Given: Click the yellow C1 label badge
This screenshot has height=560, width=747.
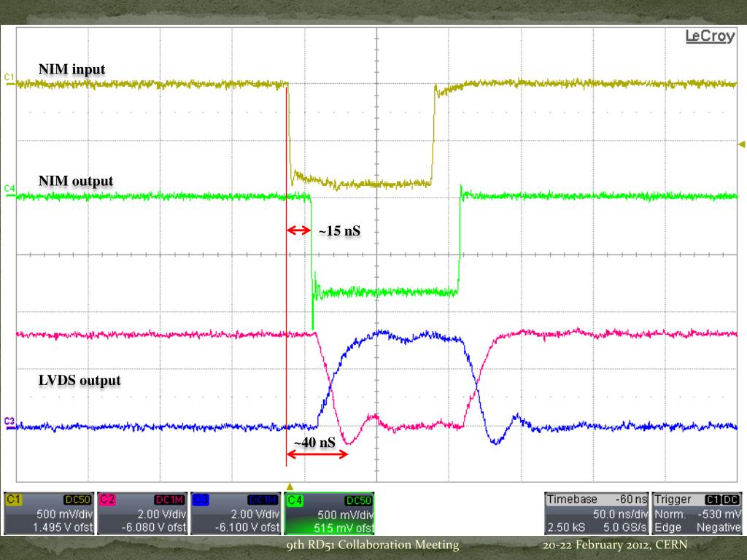Looking at the screenshot, I should coord(13,500).
